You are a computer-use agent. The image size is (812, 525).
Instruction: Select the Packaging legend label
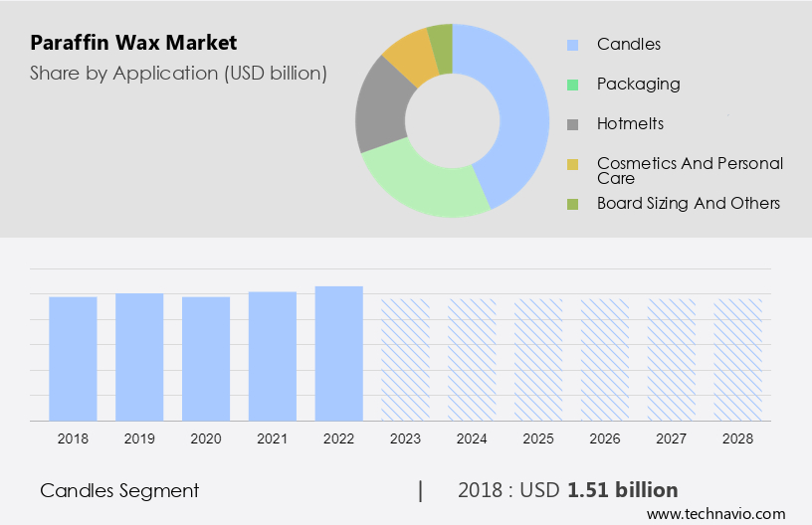638,85
